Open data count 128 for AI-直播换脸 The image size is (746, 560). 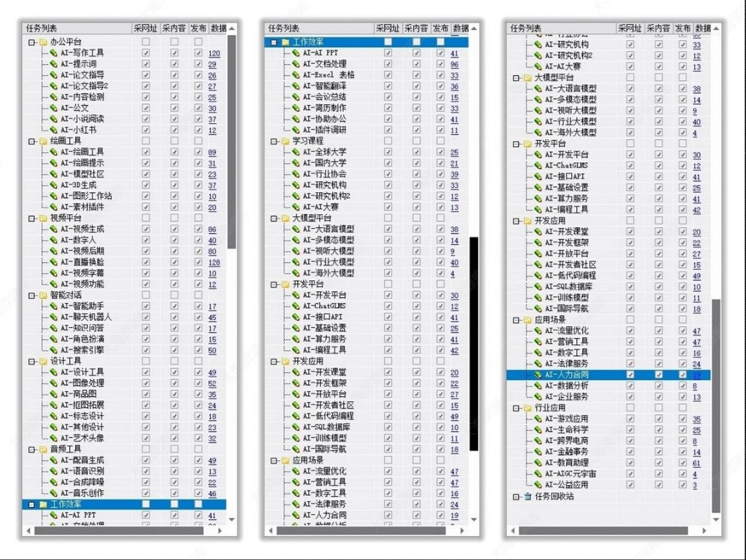pos(214,262)
